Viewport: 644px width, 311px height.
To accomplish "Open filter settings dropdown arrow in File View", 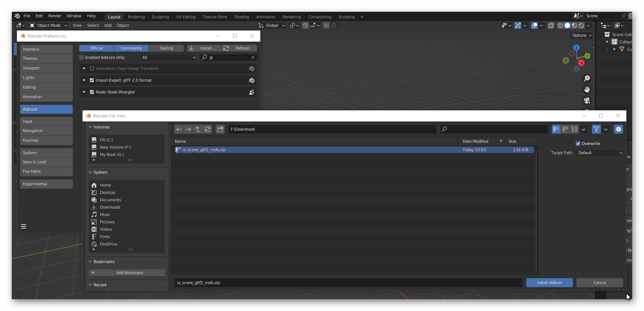I will pyautogui.click(x=606, y=129).
